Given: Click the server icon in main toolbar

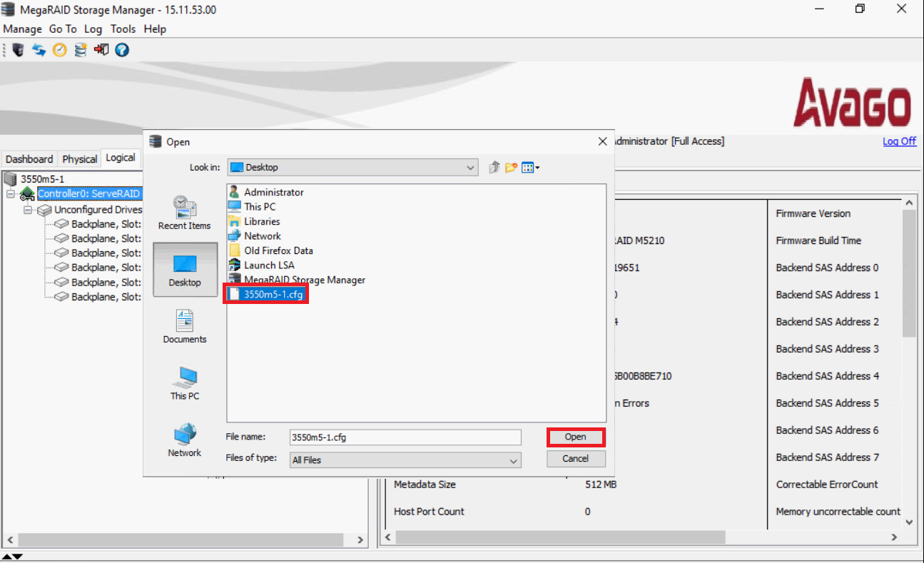Looking at the screenshot, I should coord(19,50).
